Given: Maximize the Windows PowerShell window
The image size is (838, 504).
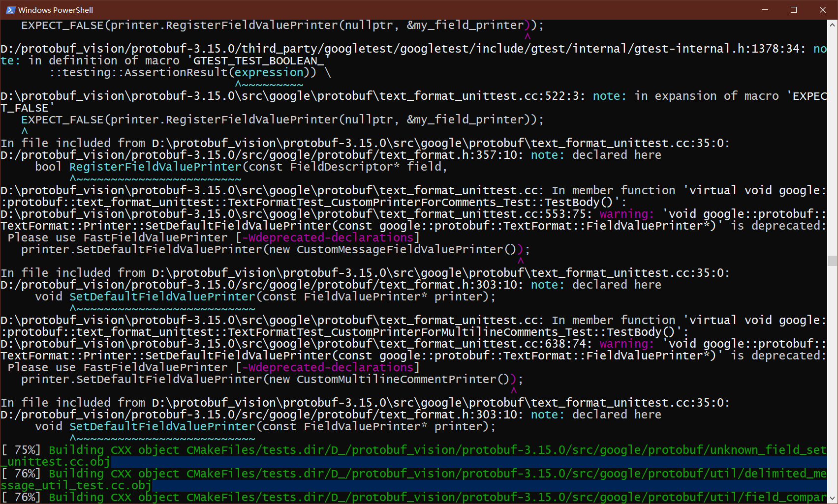Looking at the screenshot, I should [793, 9].
